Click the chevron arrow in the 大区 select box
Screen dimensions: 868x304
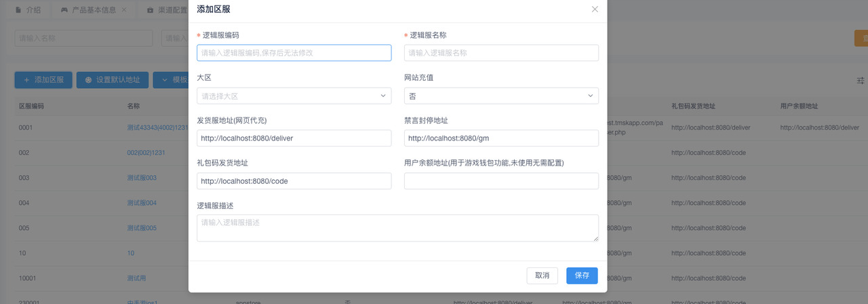point(382,96)
